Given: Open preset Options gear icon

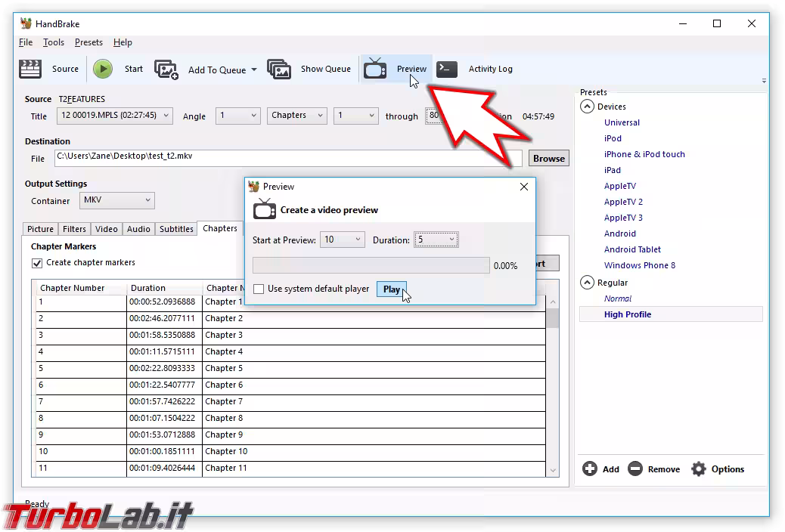Looking at the screenshot, I should [x=699, y=469].
